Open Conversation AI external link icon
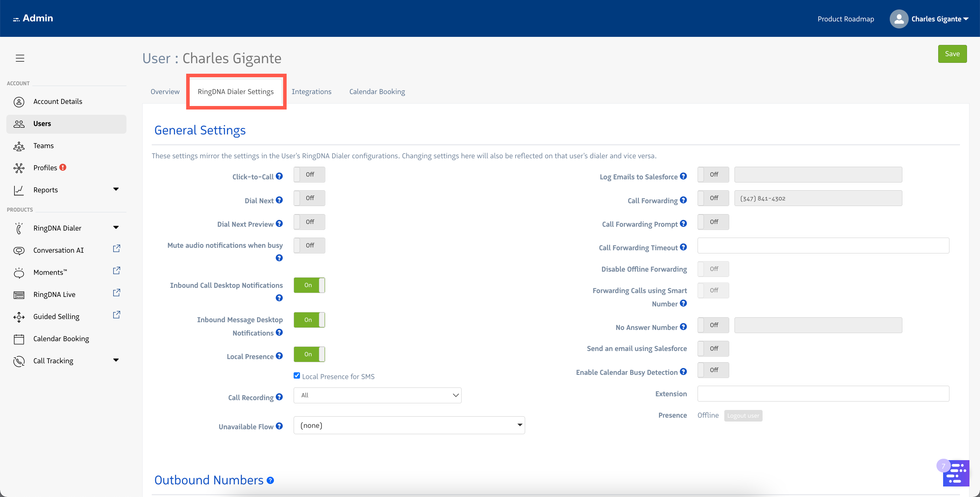Image resolution: width=980 pixels, height=497 pixels. point(116,249)
